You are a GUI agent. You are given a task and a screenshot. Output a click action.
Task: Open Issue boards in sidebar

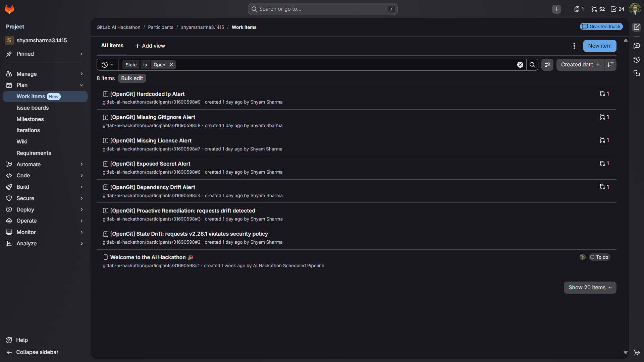33,108
